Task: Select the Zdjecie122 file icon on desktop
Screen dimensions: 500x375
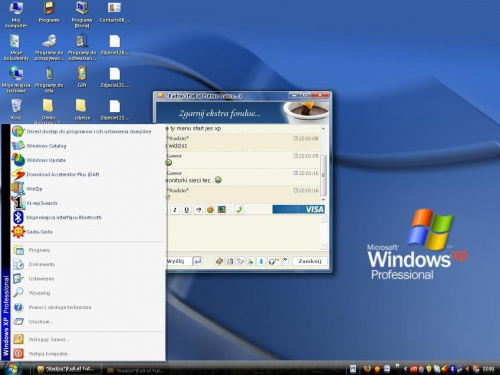Action: coord(115,110)
